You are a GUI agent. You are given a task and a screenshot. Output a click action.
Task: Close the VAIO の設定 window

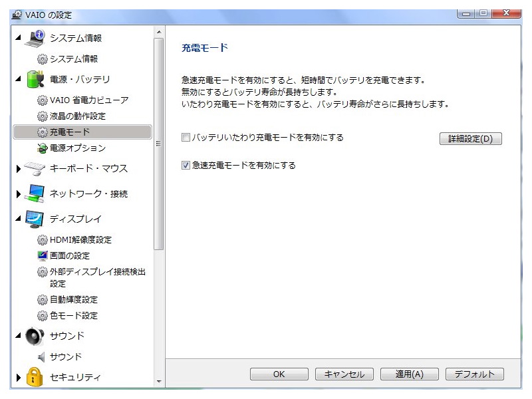pyautogui.click(x=506, y=13)
